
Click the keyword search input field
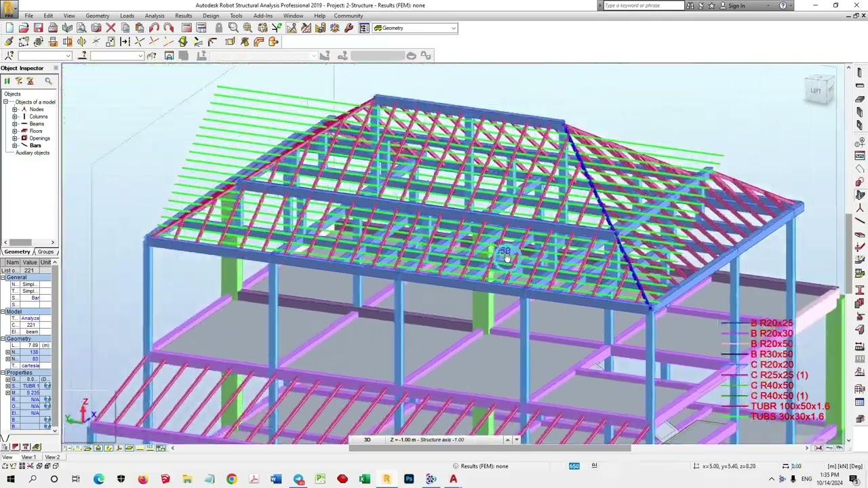click(x=643, y=5)
